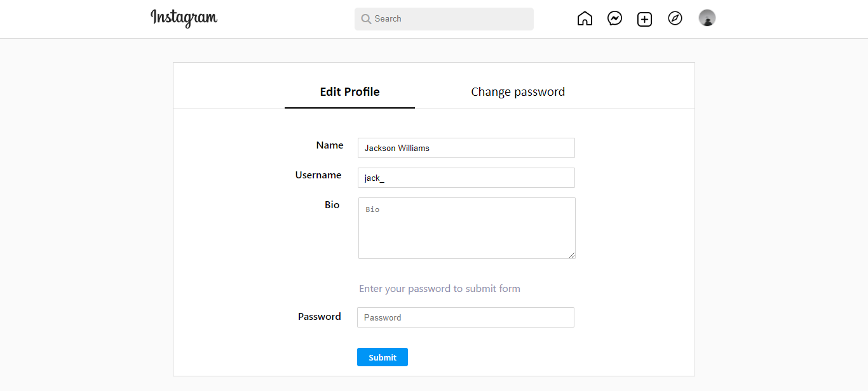Click inside the Bio text area

(x=466, y=227)
